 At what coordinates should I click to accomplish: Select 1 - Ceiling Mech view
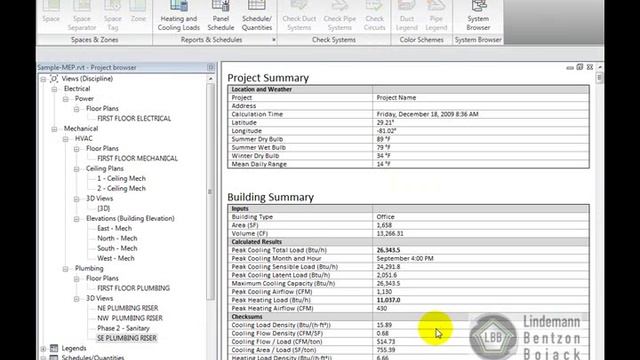(121, 178)
